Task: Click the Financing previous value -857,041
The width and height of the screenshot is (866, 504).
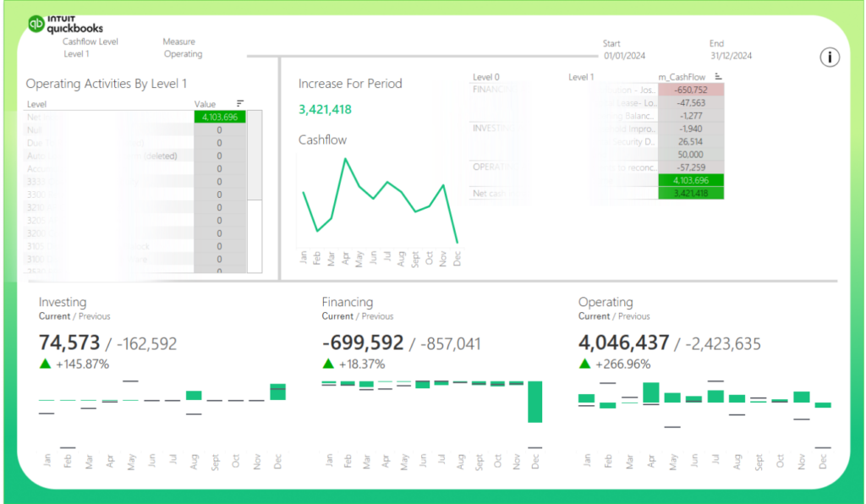Action: tap(450, 344)
